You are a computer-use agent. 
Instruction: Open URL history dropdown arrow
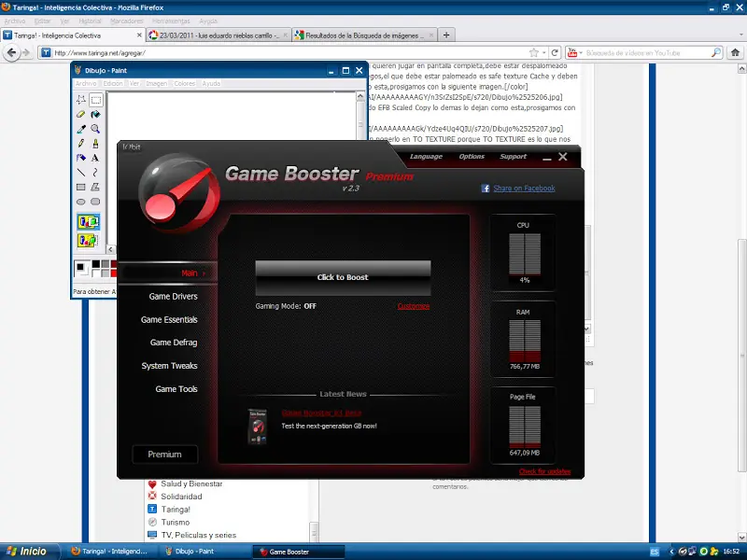[x=544, y=52]
